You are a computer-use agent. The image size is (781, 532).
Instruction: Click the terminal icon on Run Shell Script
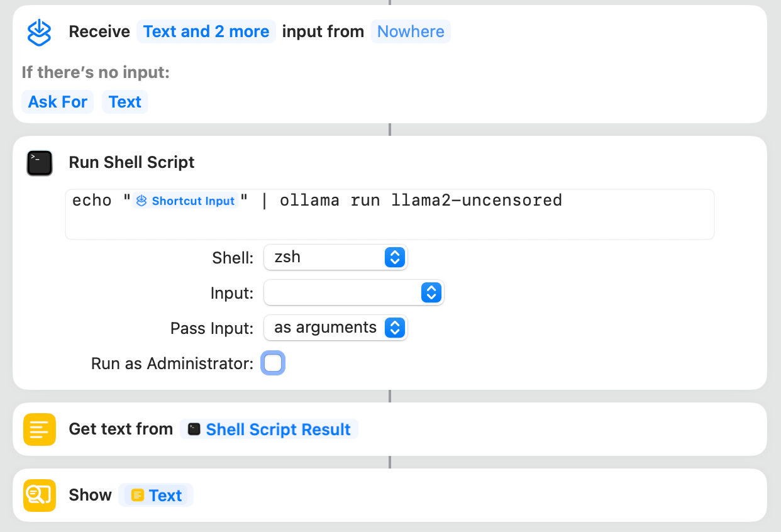point(39,163)
